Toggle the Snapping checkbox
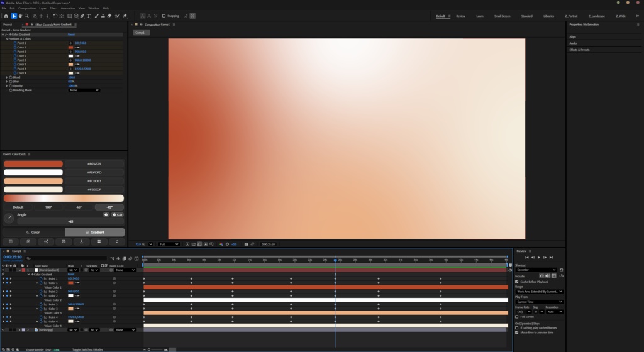 pyautogui.click(x=164, y=16)
